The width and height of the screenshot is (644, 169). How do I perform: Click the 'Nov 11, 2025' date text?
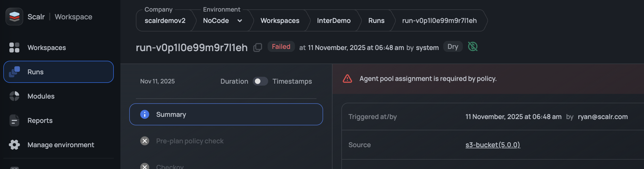157,81
